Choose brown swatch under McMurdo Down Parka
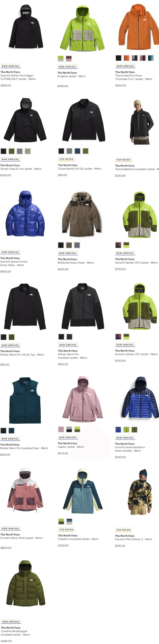 pos(69,245)
